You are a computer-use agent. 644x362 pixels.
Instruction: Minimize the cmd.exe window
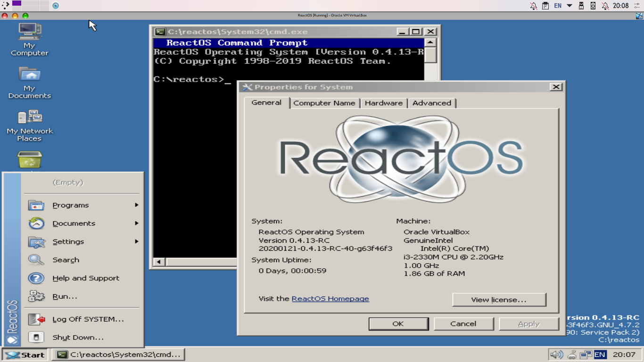coord(403,32)
